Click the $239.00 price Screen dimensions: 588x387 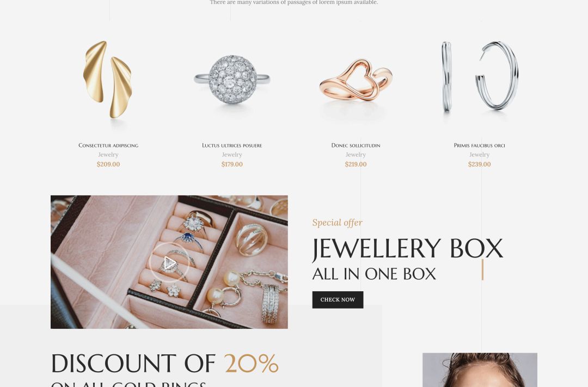click(x=479, y=164)
